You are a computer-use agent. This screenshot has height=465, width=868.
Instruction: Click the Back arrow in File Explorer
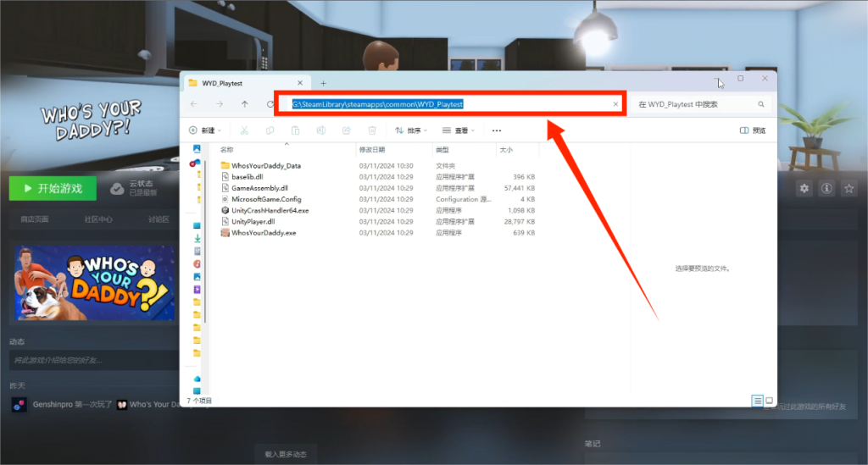(194, 104)
